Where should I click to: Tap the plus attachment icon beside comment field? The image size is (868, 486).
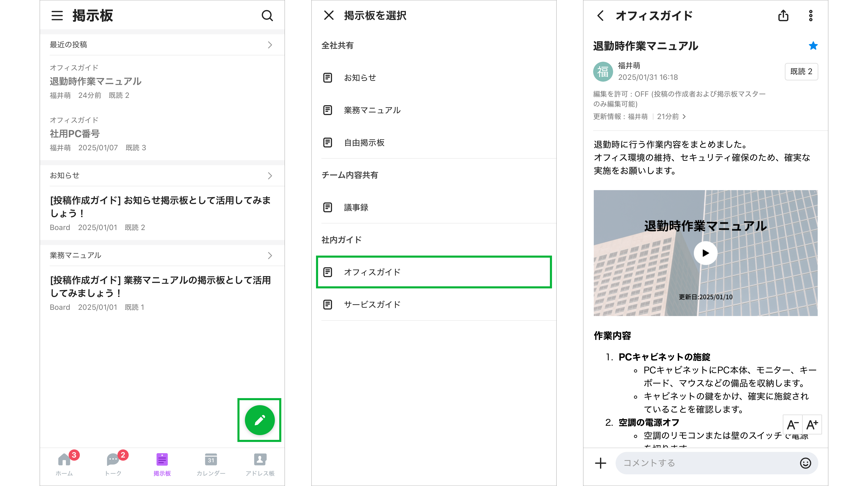[x=600, y=463]
